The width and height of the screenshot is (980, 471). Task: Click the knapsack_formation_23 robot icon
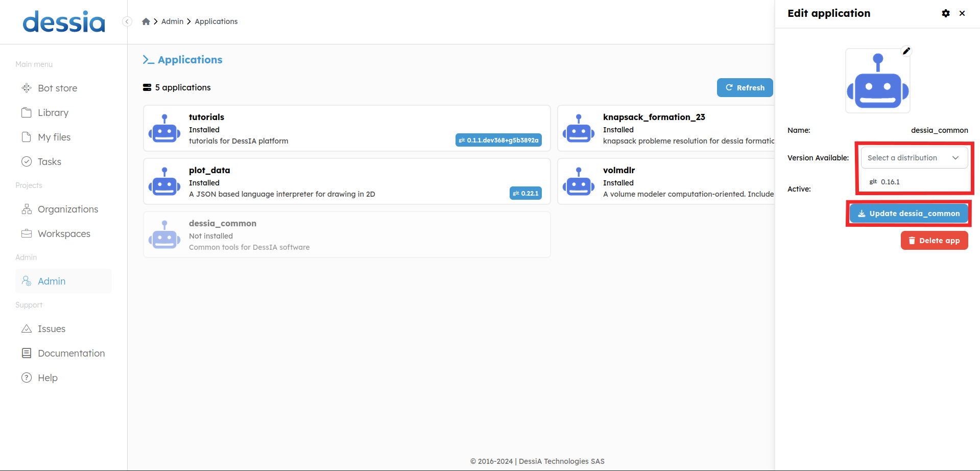(x=579, y=129)
